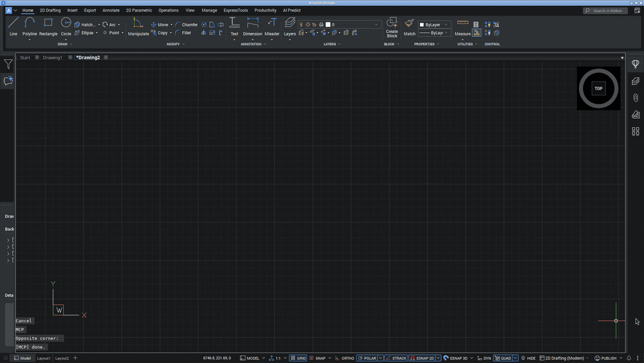
Task: Open the View ribbon tab
Action: pyautogui.click(x=190, y=10)
